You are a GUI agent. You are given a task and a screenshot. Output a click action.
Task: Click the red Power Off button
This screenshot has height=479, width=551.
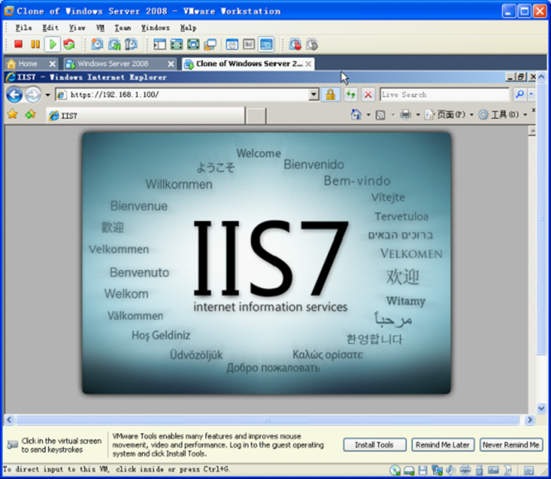point(18,44)
